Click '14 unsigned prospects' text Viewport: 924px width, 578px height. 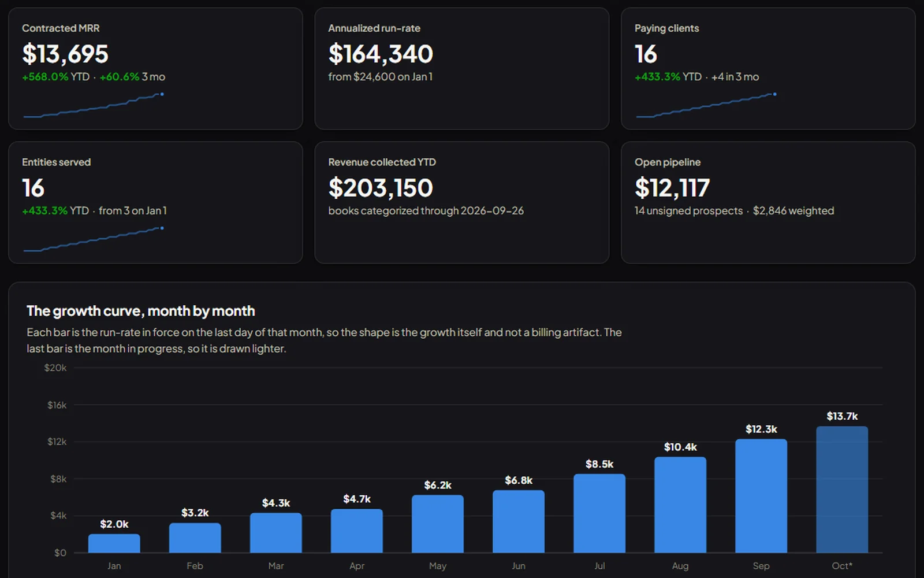[688, 210]
